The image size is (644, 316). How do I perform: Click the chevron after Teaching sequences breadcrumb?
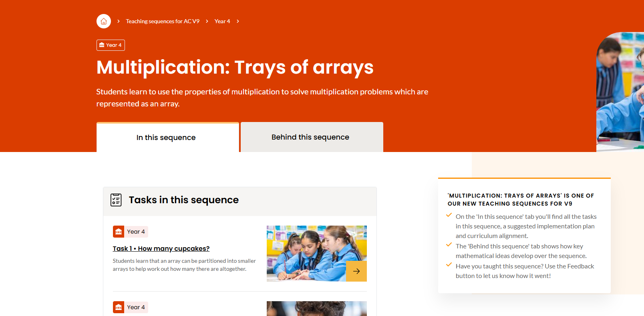click(207, 21)
